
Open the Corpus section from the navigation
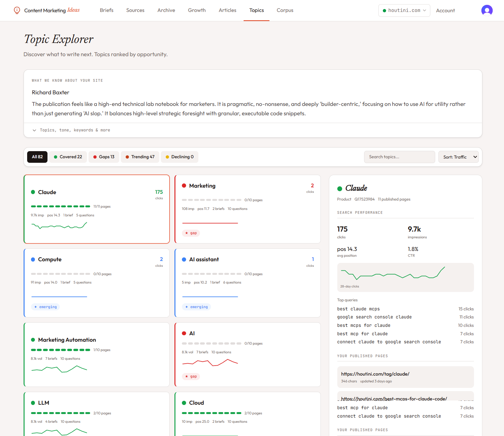[285, 10]
